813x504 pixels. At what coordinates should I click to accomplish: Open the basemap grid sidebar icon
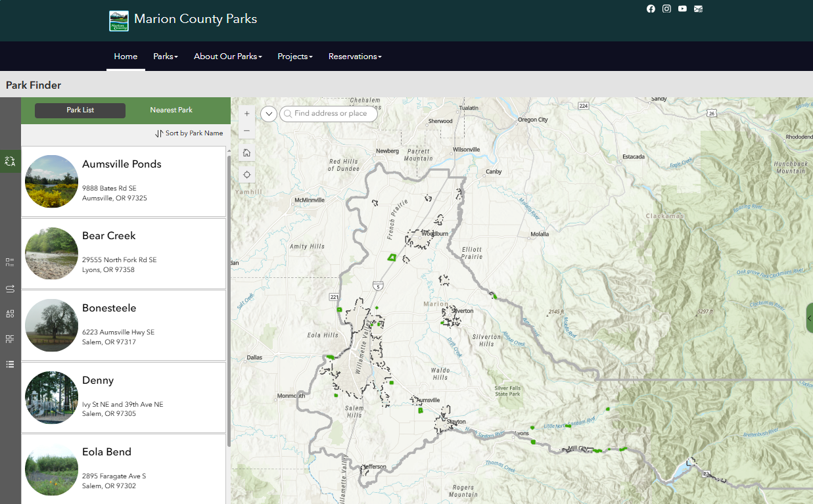[10, 339]
